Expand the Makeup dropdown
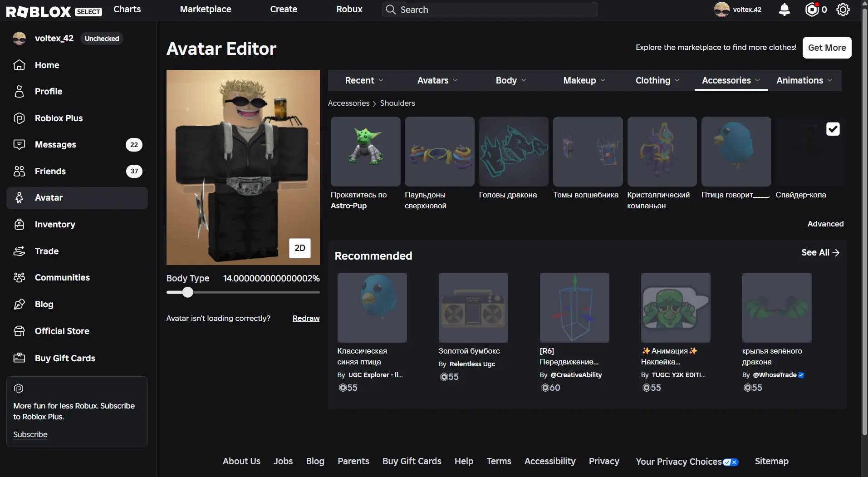 pyautogui.click(x=584, y=80)
